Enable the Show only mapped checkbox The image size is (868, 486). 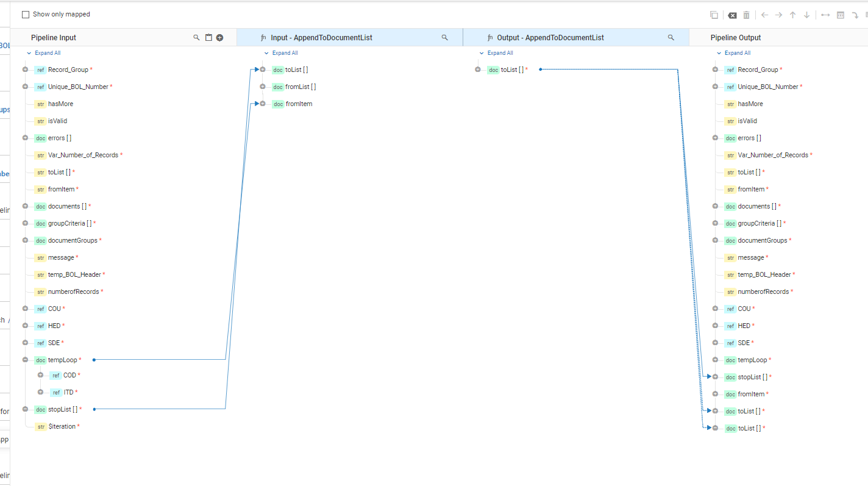(x=25, y=14)
